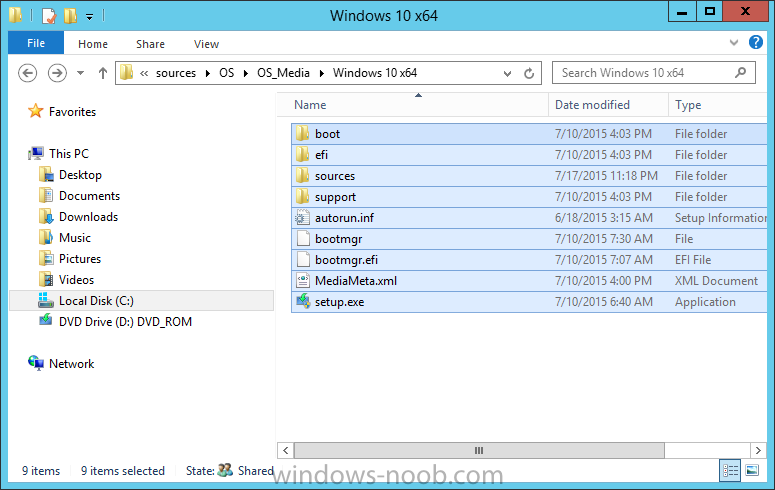
Task: Open Music in navigation pane
Action: pos(75,238)
